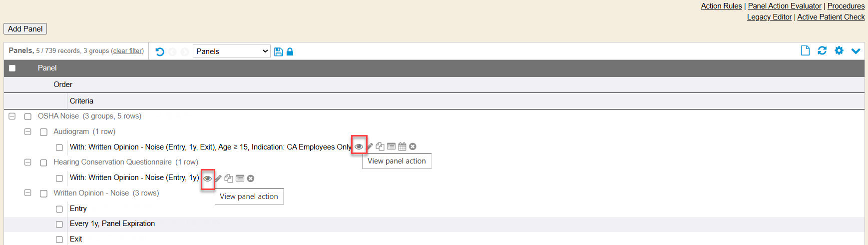Open the Action Rules link
This screenshot has width=868, height=245.
pos(721,6)
